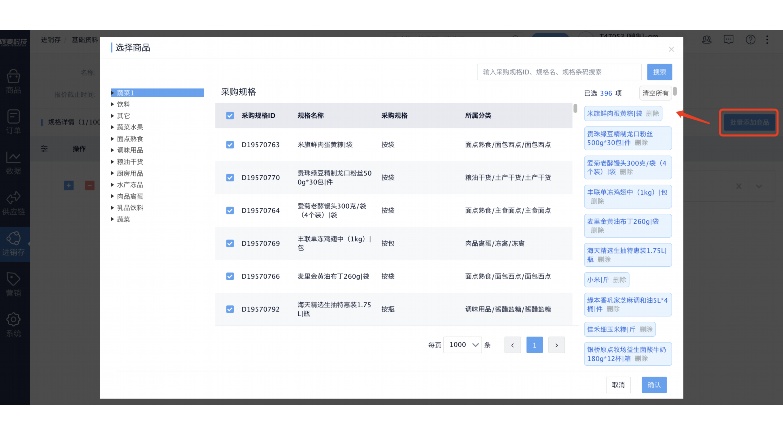Click the D19570769 ID cell
The height and width of the screenshot is (435, 783).
[x=260, y=243]
